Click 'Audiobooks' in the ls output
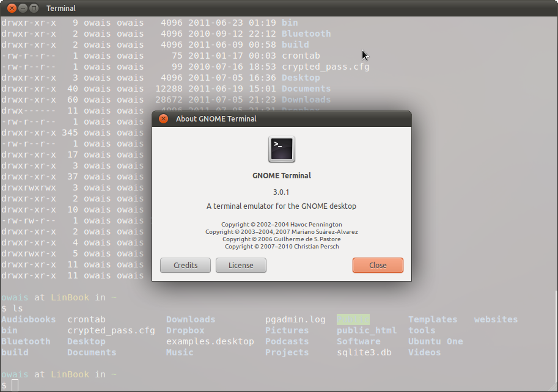The image size is (558, 392). click(29, 319)
